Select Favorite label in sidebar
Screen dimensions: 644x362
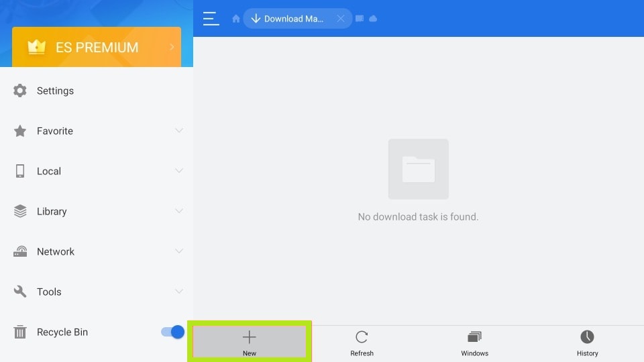(x=55, y=131)
